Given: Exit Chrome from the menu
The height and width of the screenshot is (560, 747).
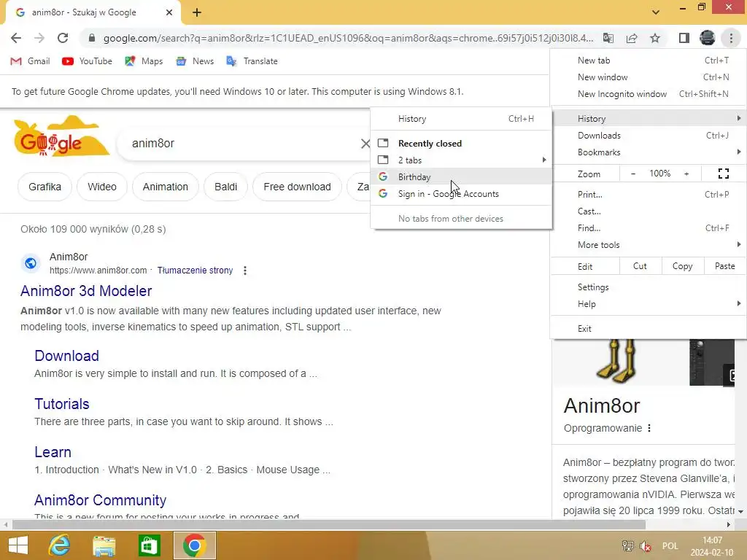Looking at the screenshot, I should point(648,329).
